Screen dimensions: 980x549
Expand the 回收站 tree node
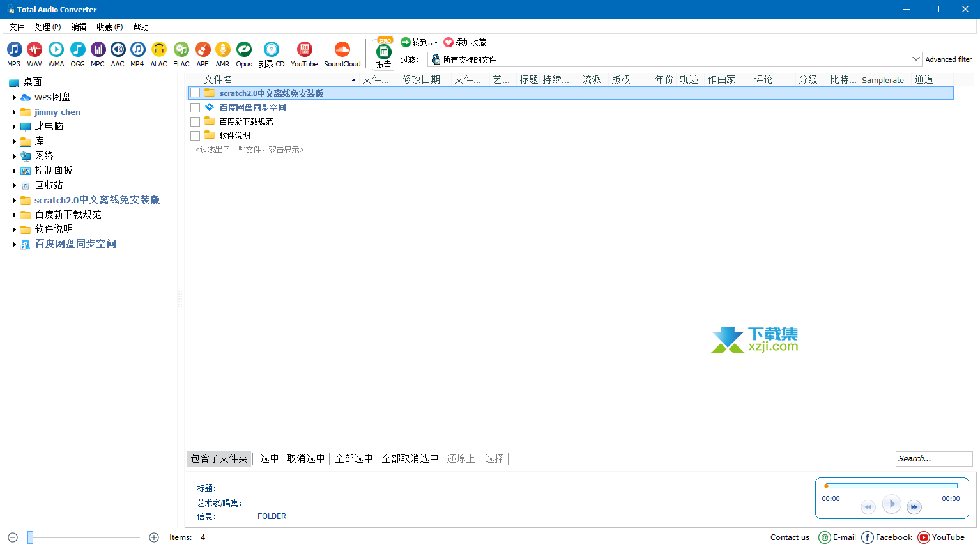click(x=14, y=186)
